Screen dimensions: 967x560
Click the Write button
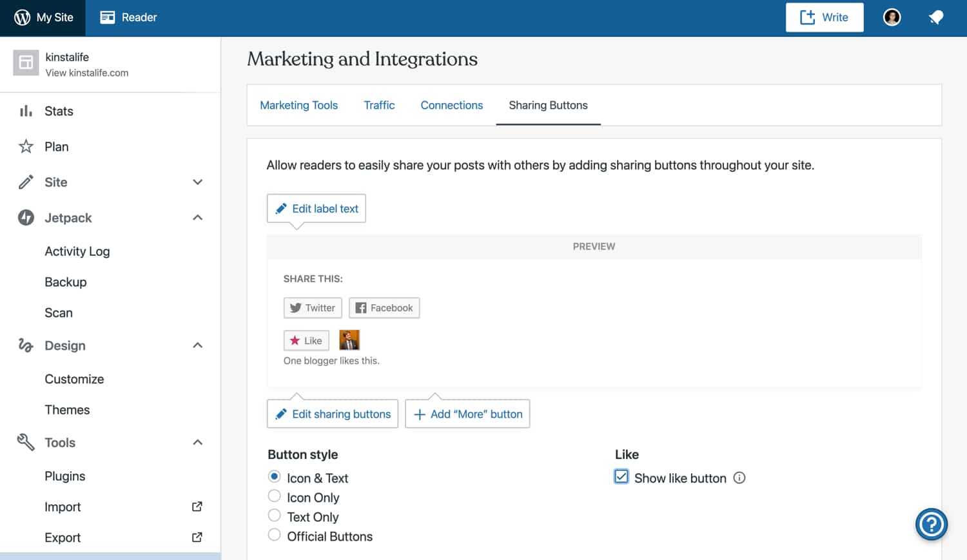[824, 17]
